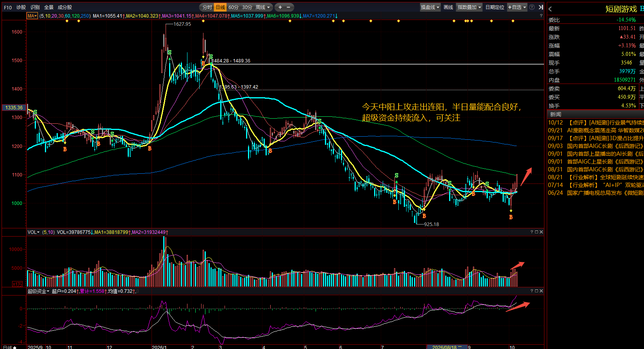Open the 指数叠加 dropdown
Image resolution: width=644 pixels, height=349 pixels.
469,7
